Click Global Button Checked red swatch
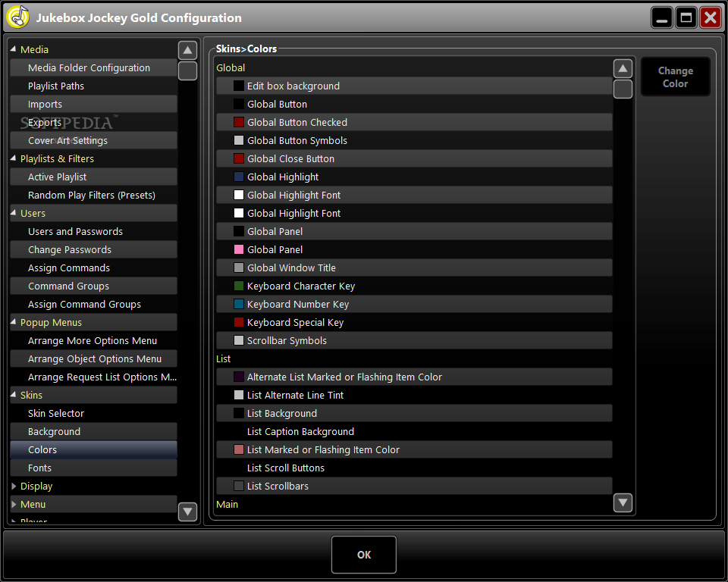 pos(238,122)
